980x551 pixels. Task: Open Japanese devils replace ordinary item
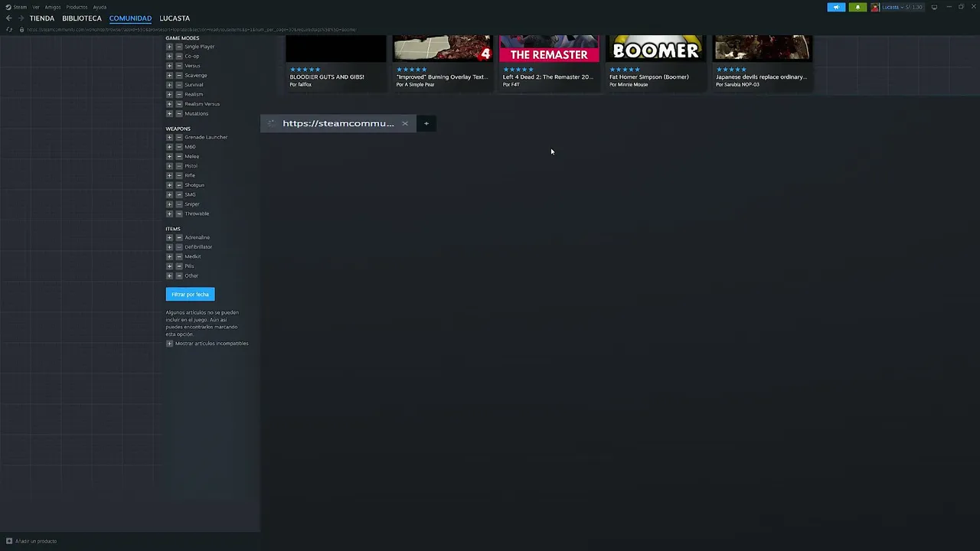click(x=760, y=77)
